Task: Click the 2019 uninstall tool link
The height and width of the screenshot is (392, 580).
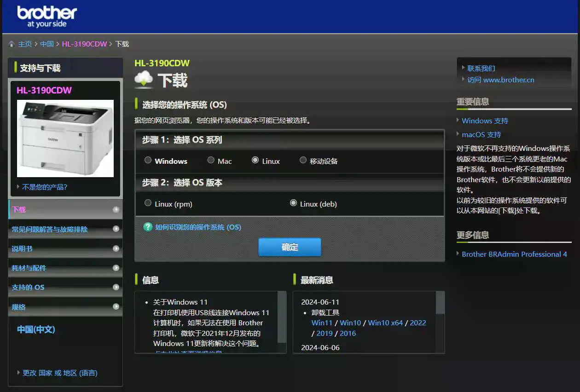Action: 325,334
